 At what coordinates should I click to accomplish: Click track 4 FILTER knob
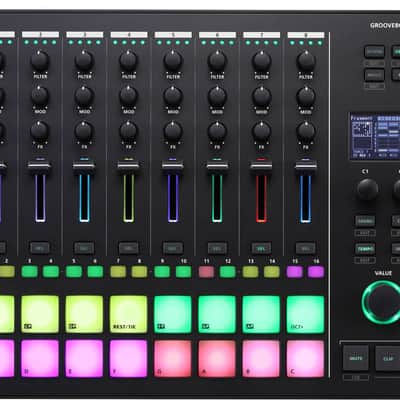129,61
